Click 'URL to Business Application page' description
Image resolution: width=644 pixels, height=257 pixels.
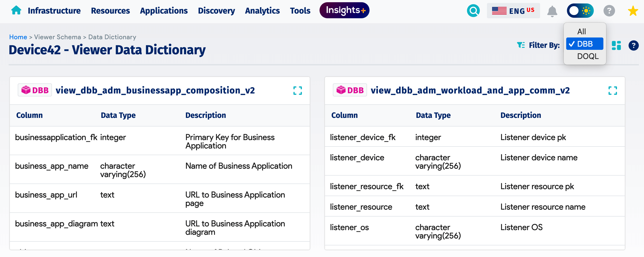[x=235, y=199]
